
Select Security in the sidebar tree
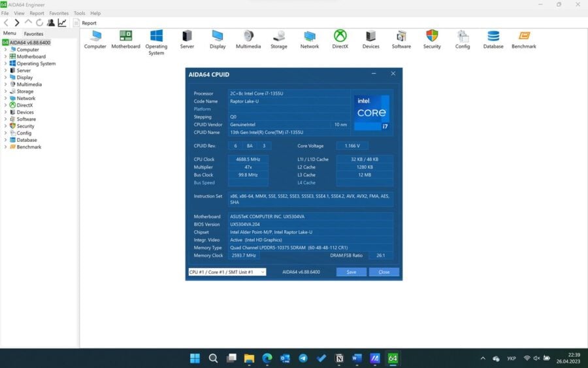click(25, 126)
